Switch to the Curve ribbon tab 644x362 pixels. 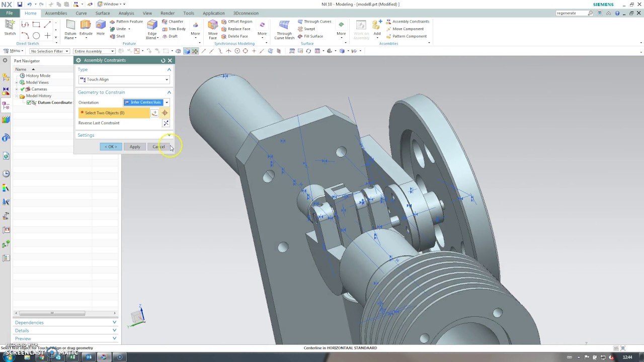tap(80, 13)
